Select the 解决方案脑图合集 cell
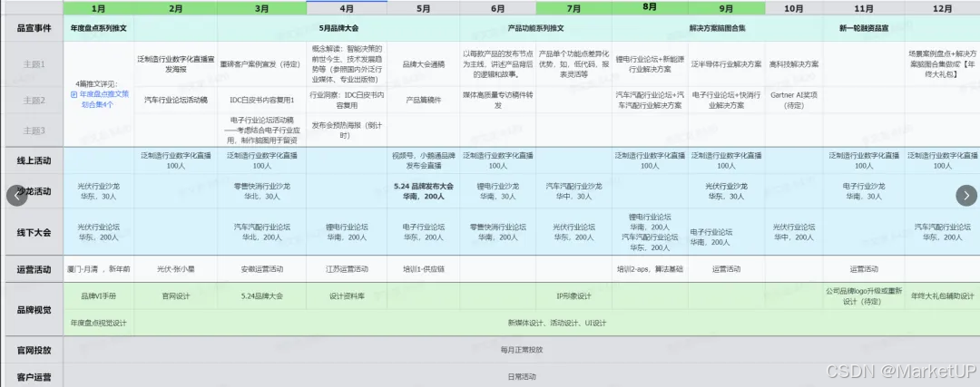The width and height of the screenshot is (980, 387). tap(718, 29)
